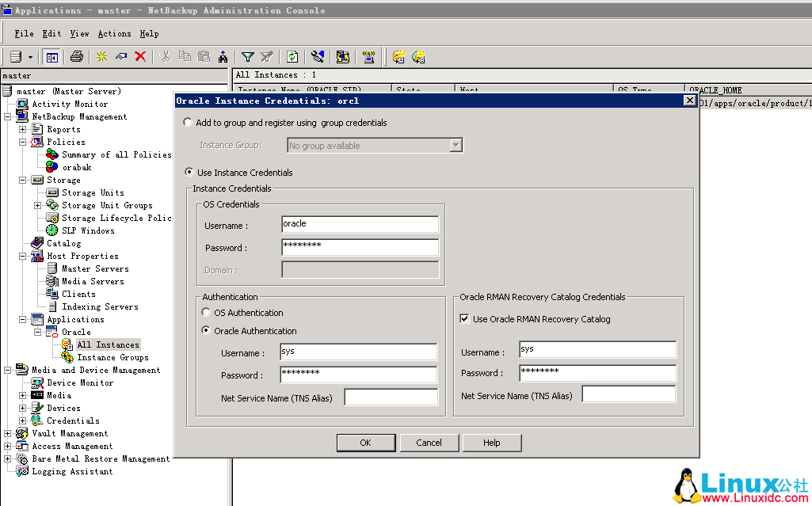
Task: Expand the Vault Management node
Action: pos(7,433)
